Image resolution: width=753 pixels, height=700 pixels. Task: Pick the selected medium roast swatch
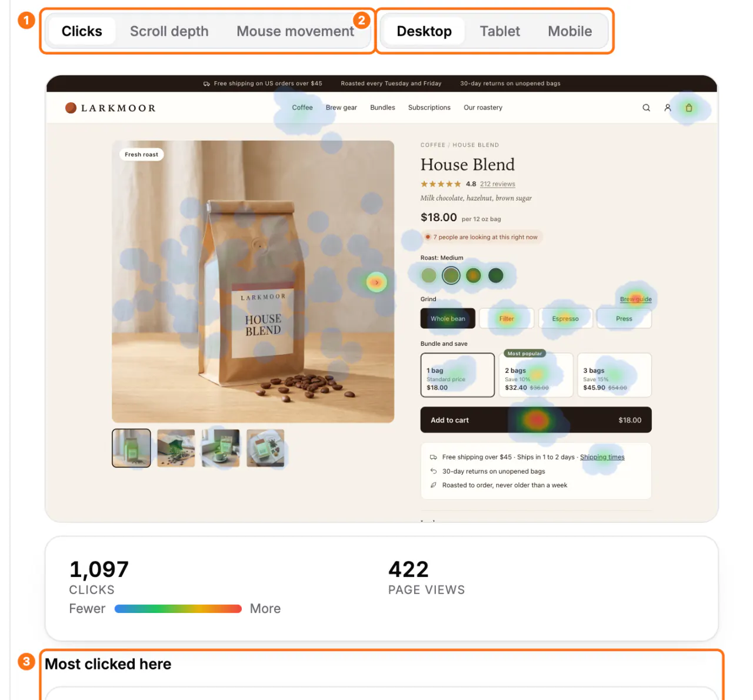click(451, 275)
